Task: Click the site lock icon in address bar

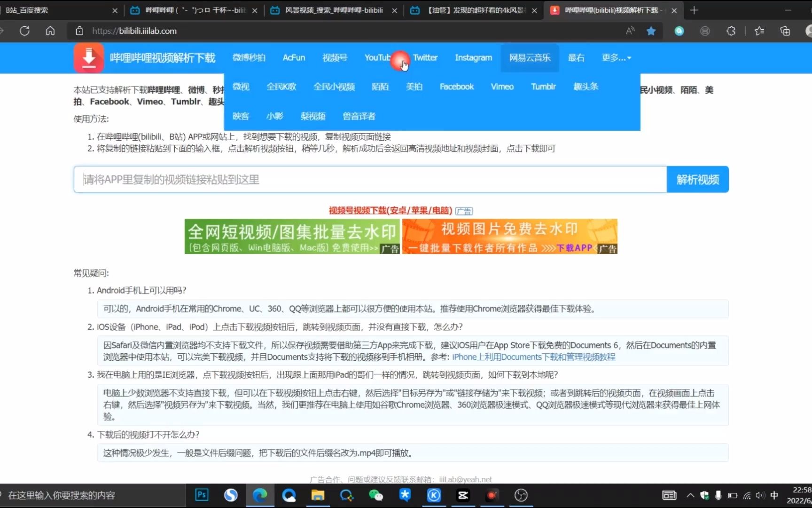Action: click(x=79, y=31)
